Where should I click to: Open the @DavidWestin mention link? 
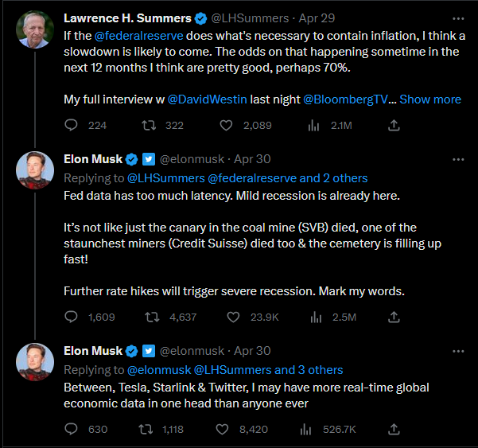point(202,99)
